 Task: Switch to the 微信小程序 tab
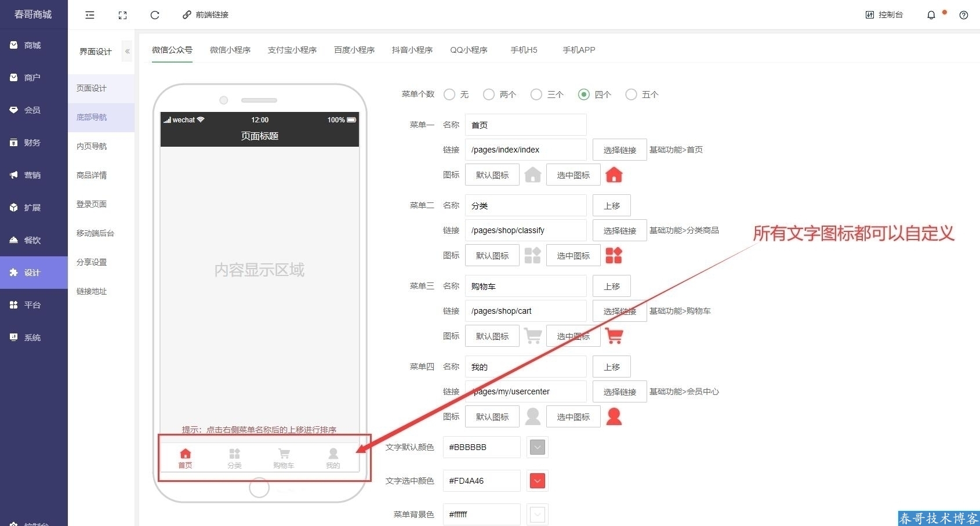click(230, 50)
